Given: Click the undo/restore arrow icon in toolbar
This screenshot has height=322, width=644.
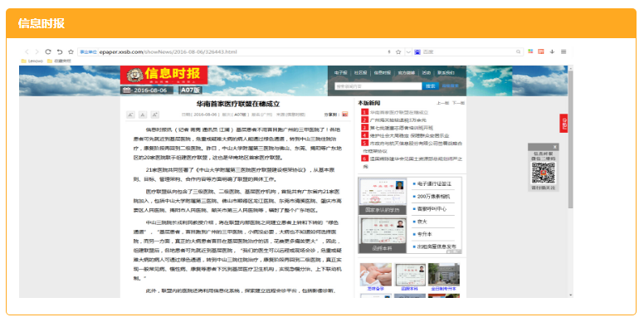Looking at the screenshot, I should (x=60, y=51).
